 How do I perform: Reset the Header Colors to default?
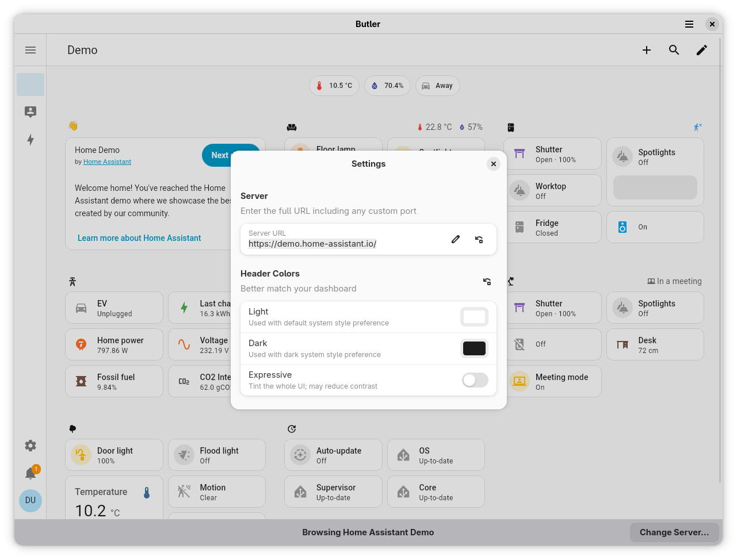coord(487,281)
